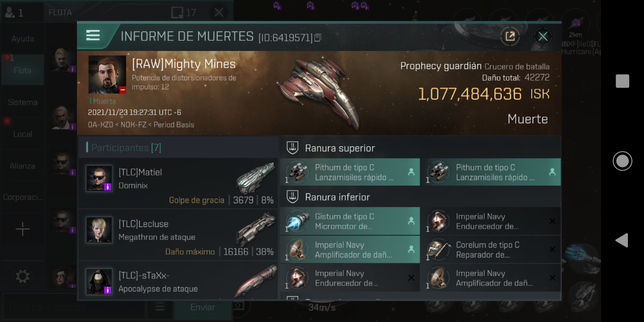Select Gistum de tipo C Micromotor module
The width and height of the screenshot is (644, 322).
coord(350,221)
